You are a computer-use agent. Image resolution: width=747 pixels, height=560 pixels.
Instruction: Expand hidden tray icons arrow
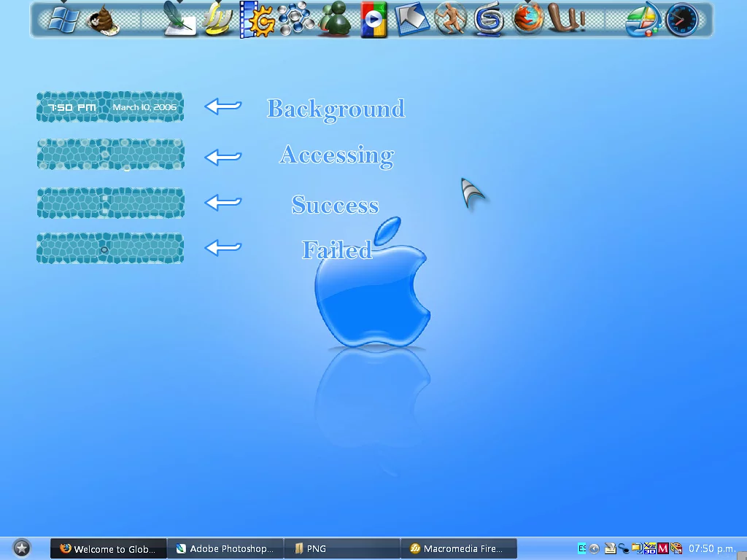595,548
